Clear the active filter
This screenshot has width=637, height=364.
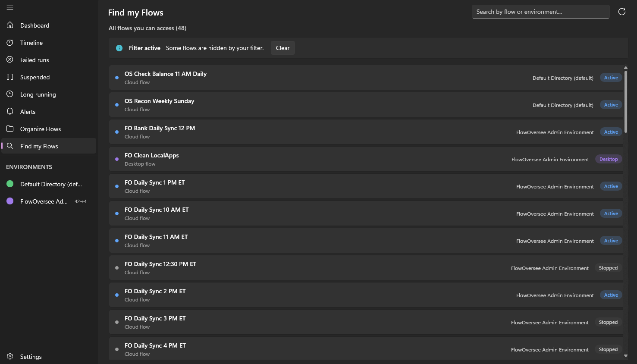(282, 48)
